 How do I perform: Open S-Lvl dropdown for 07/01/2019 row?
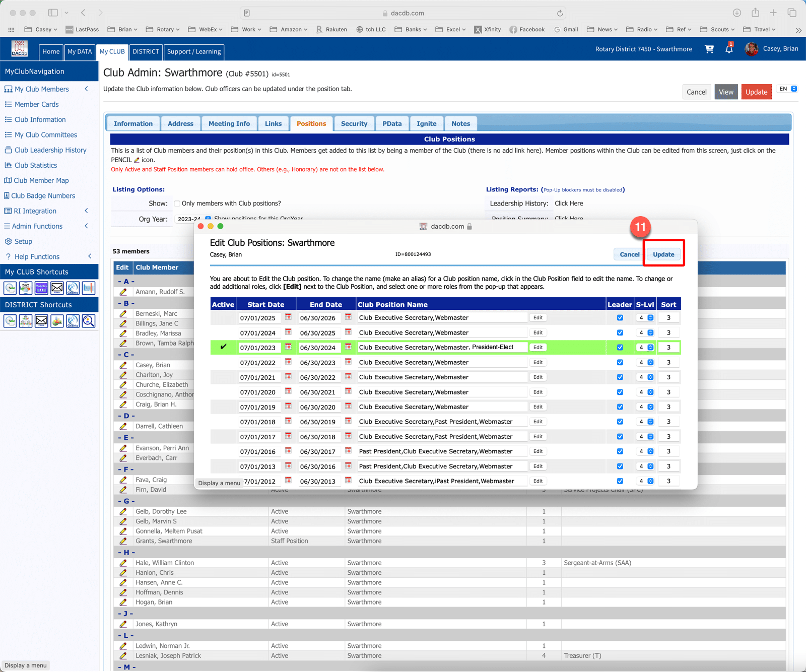point(645,407)
